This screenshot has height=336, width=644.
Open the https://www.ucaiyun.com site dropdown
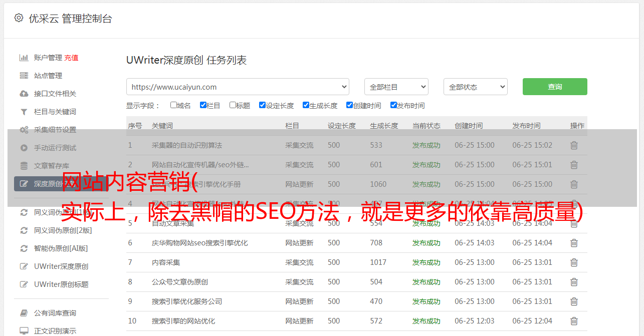(238, 87)
